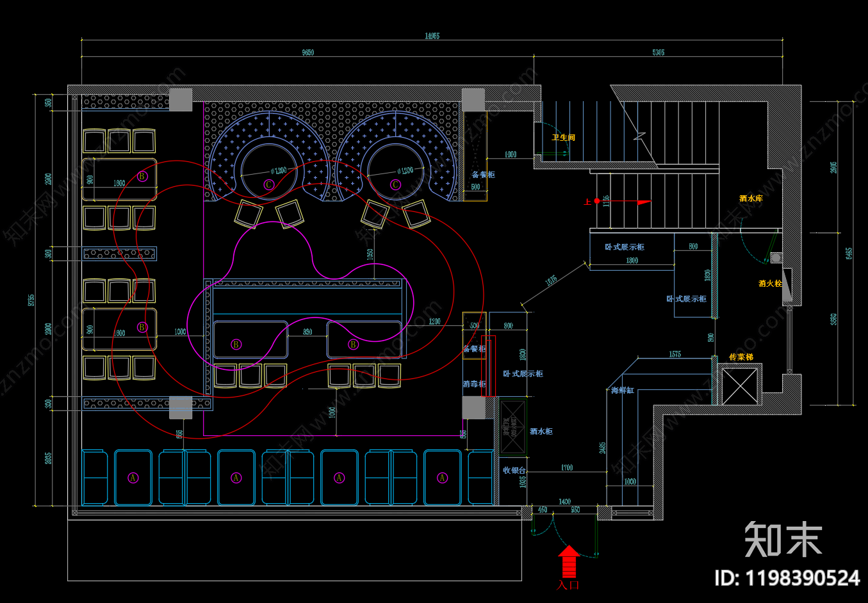Click the red striped entrance arrow
The image size is (868, 603).
[568, 561]
